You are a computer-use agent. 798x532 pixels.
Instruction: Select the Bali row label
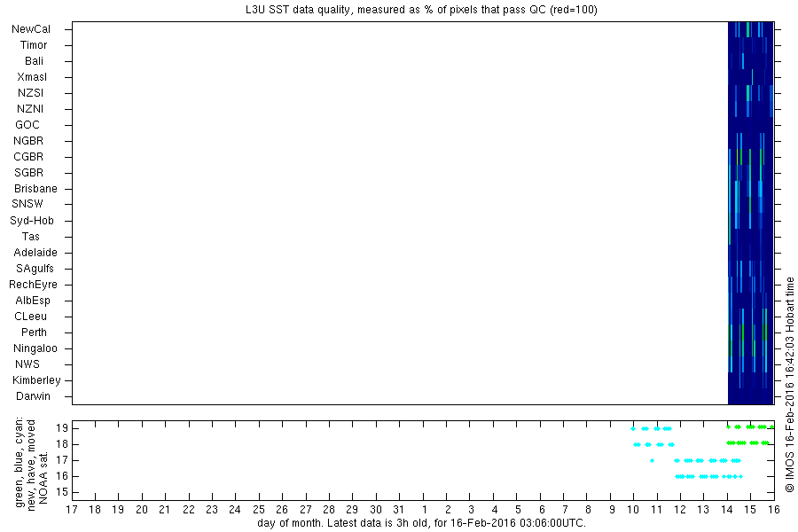(x=34, y=60)
